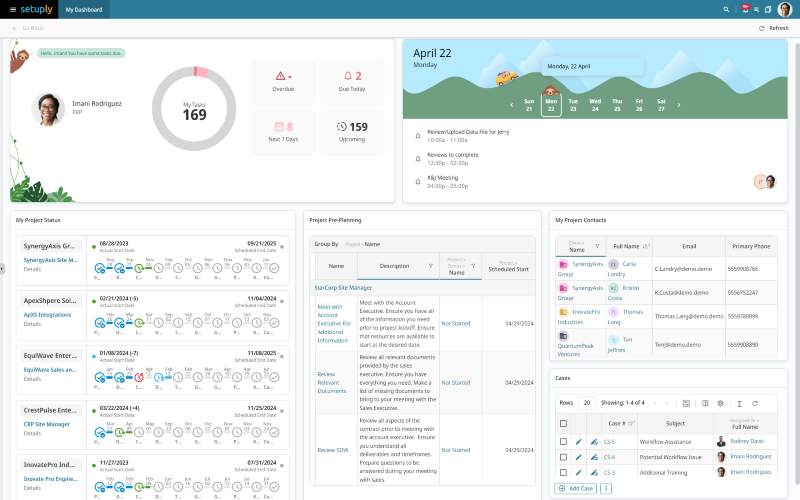The width and height of the screenshot is (800, 500).
Task: Open the StarCorp Site Manager group link
Action: 343,288
